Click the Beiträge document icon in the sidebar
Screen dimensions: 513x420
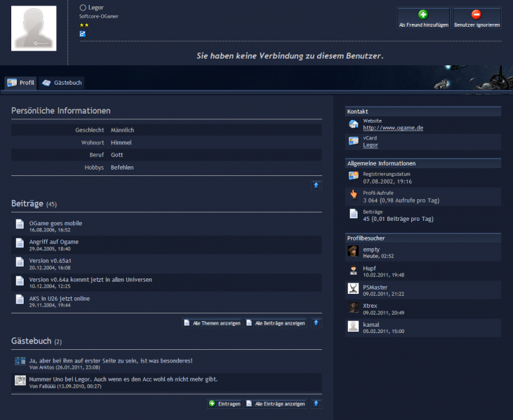(353, 213)
